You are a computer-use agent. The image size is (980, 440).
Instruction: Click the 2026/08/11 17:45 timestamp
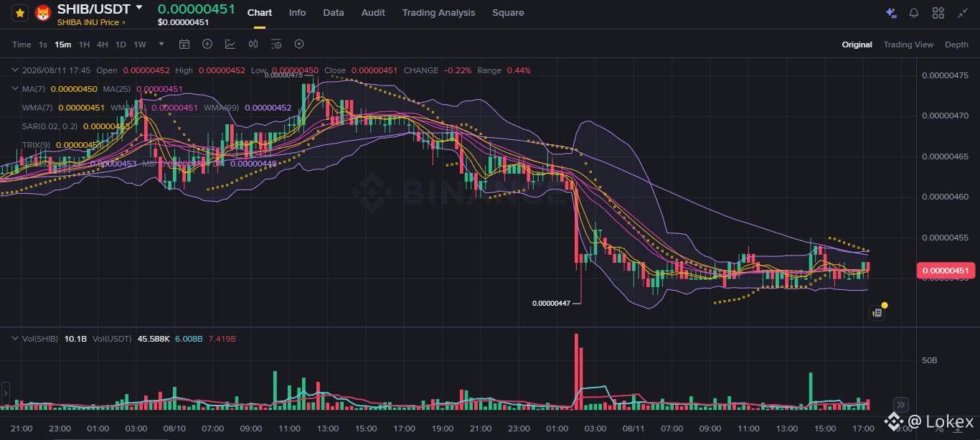[56, 70]
